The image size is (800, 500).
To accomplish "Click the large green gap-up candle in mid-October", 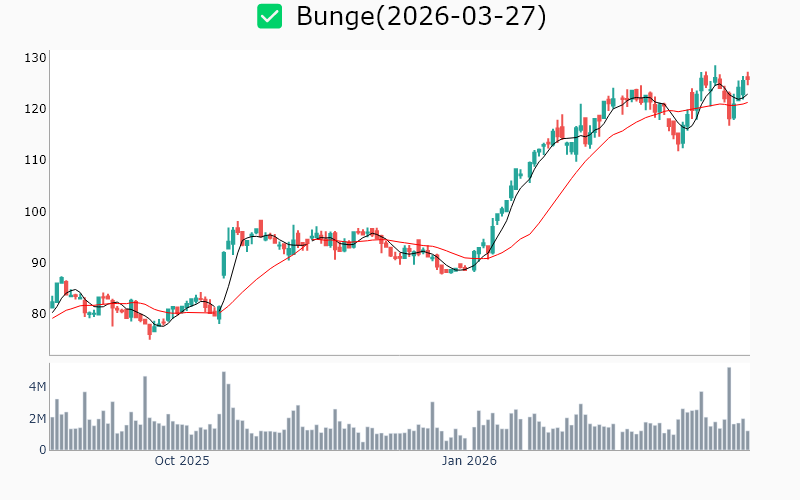I will click(x=224, y=264).
